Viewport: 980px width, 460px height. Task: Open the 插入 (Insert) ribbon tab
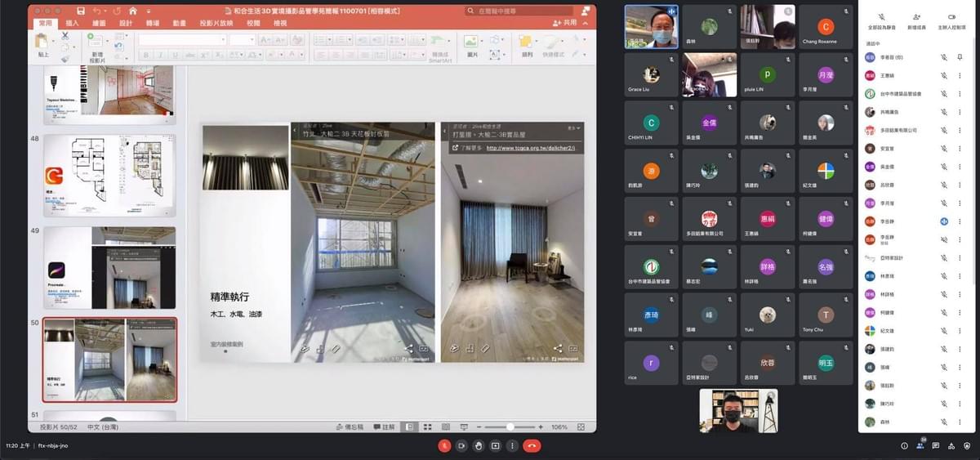tap(72, 24)
